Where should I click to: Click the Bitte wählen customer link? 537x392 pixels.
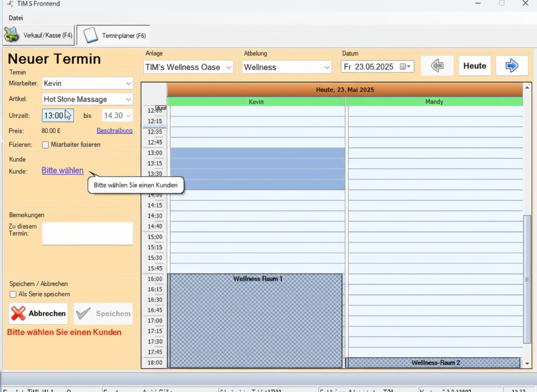pyautogui.click(x=63, y=171)
